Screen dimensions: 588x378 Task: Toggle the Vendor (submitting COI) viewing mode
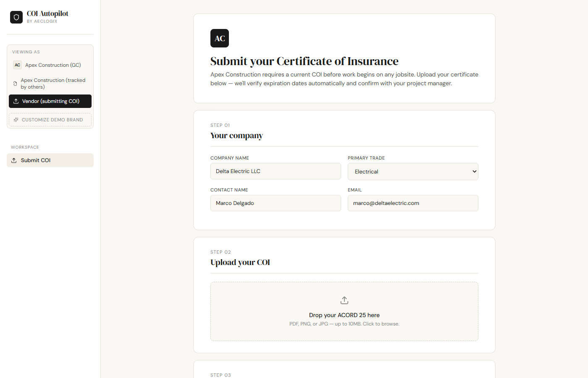pyautogui.click(x=50, y=101)
